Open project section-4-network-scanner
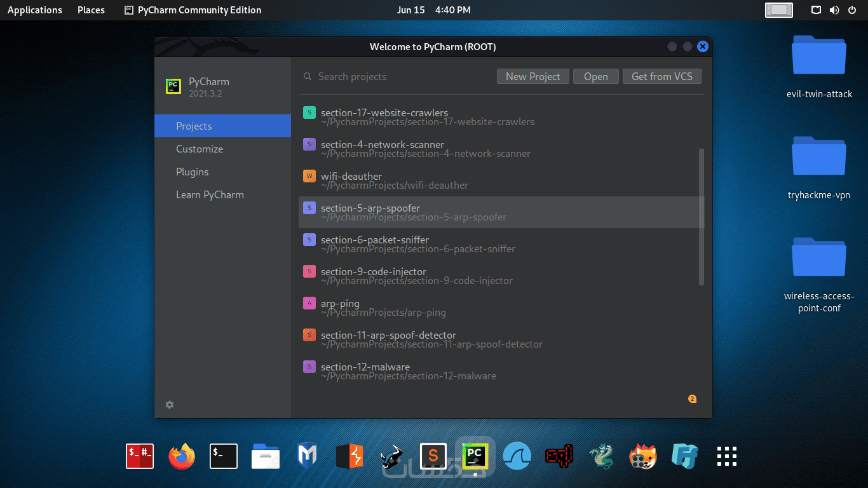The width and height of the screenshot is (868, 488). click(501, 149)
